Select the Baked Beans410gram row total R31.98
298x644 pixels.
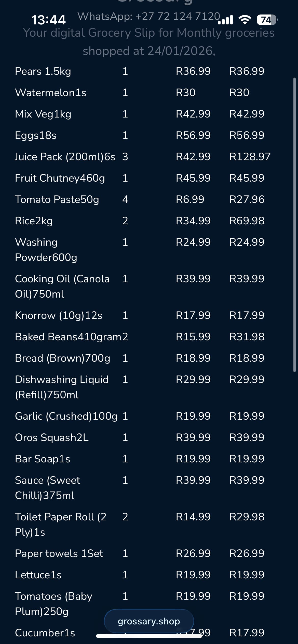click(247, 337)
